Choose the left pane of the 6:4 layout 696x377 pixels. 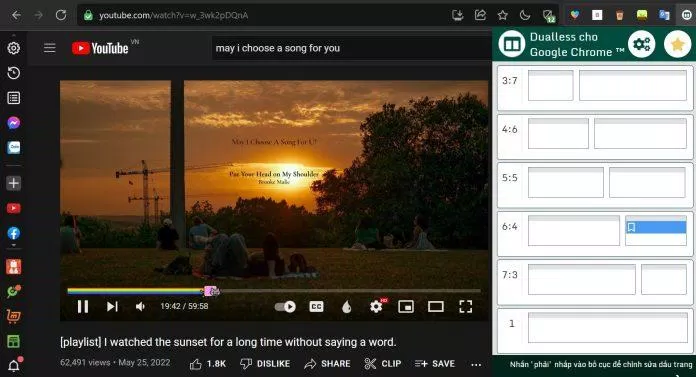tap(573, 230)
